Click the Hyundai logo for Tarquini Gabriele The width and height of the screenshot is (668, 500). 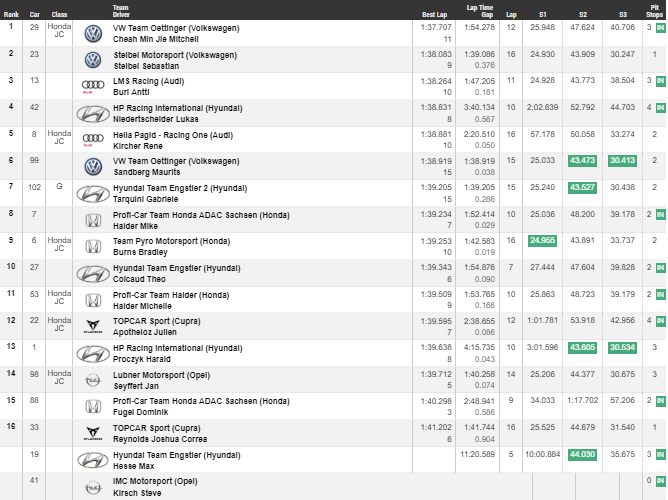[x=93, y=192]
